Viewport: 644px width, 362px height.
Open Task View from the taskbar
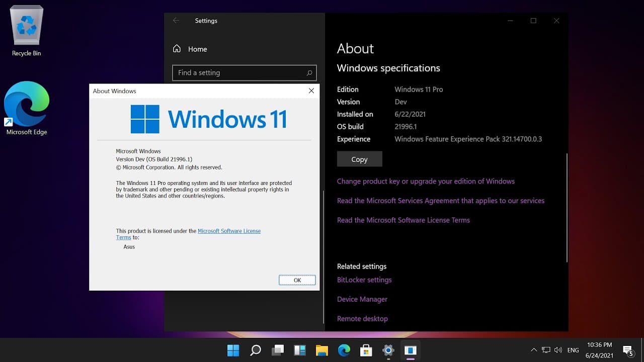[x=278, y=350]
